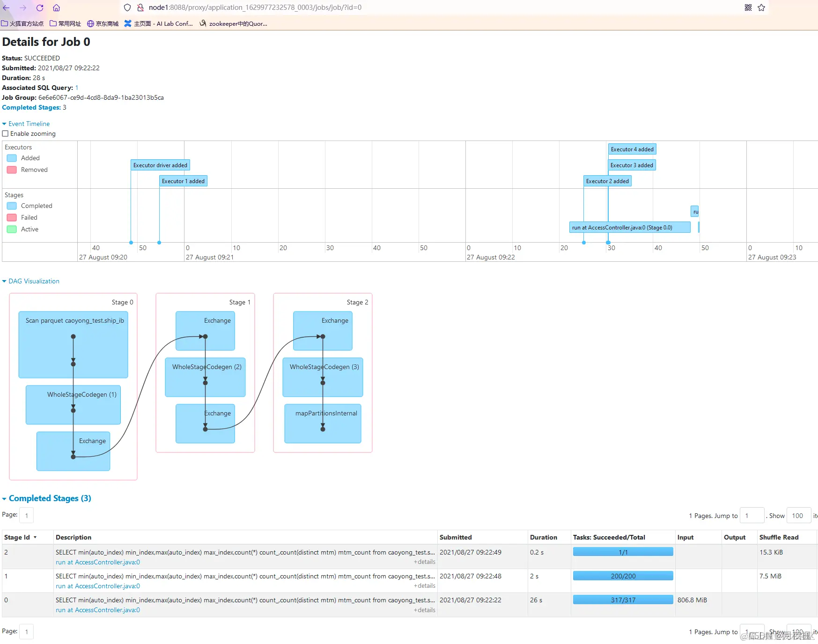
Task: Go back with browser back arrow
Action: point(6,7)
